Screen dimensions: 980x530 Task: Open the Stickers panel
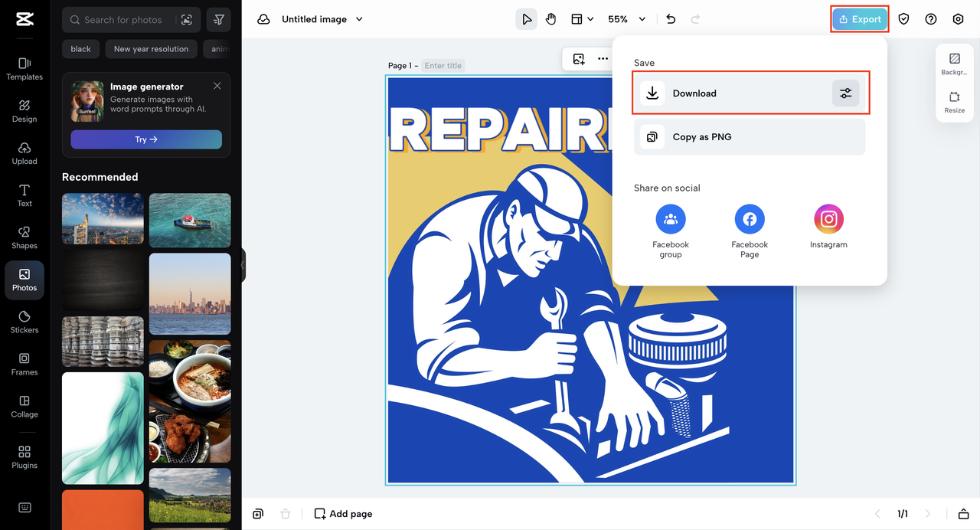pos(24,322)
